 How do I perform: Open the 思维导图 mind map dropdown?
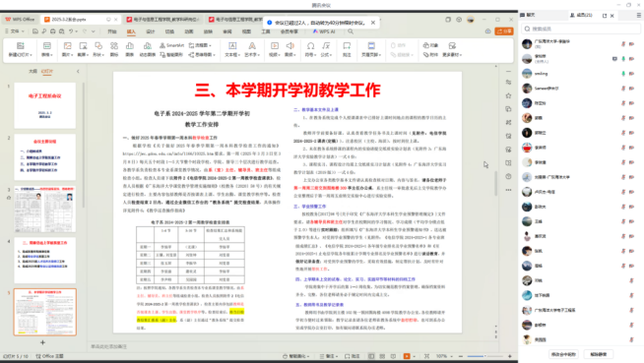click(202, 54)
